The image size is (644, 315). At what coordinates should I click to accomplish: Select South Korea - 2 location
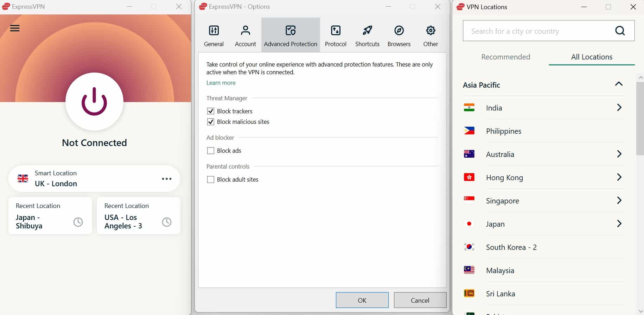[x=544, y=247]
